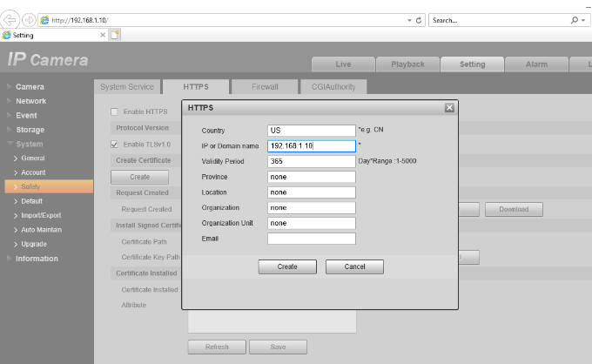Screen dimensions: 592x364
Task: Close the HTTPS dialog with X
Action: [x=449, y=108]
